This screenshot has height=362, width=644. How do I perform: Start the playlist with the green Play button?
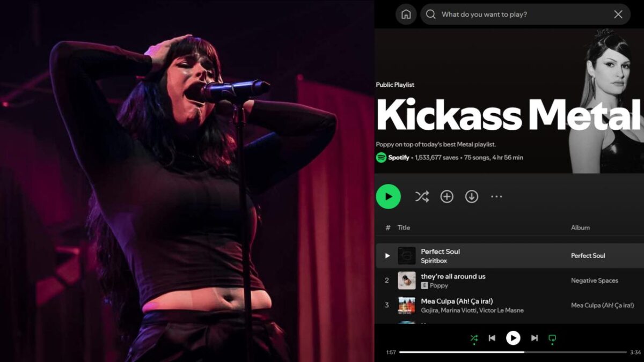(388, 196)
